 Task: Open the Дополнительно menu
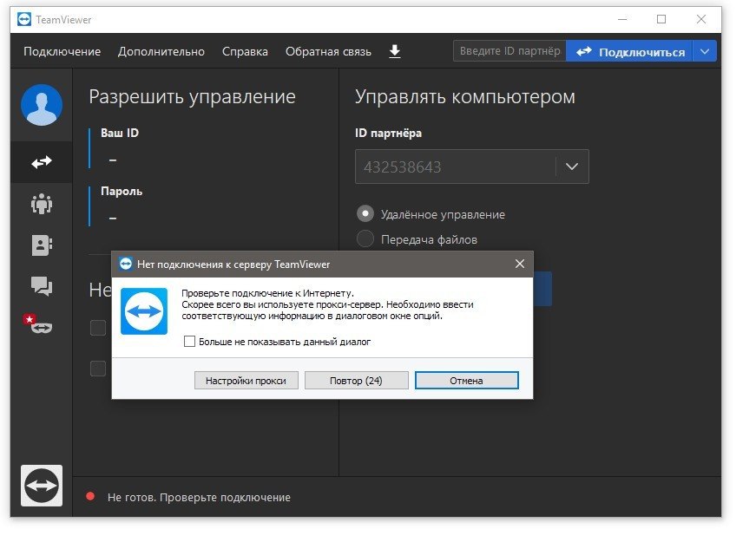(x=161, y=51)
